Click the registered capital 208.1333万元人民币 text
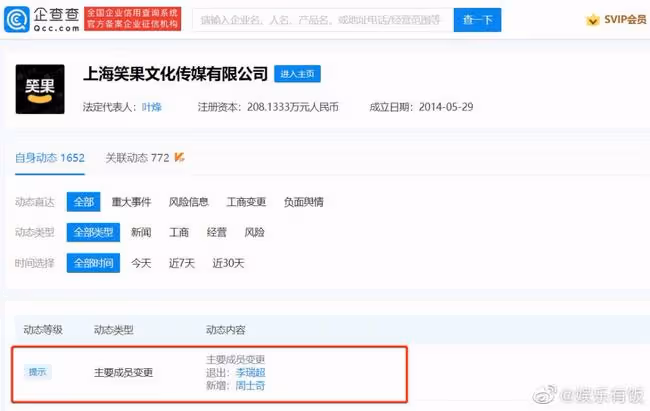This screenshot has height=411, width=650. pyautogui.click(x=293, y=107)
